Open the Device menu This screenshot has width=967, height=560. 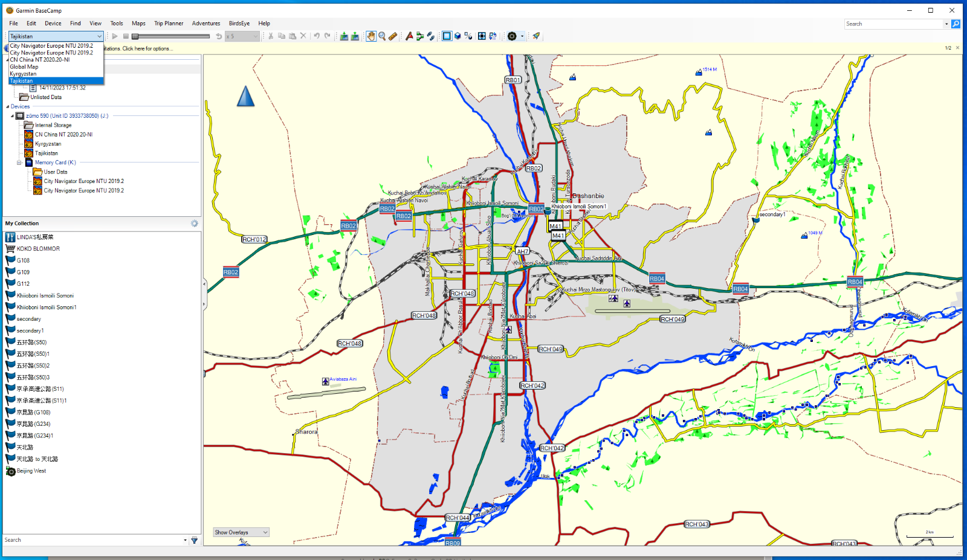coord(53,24)
